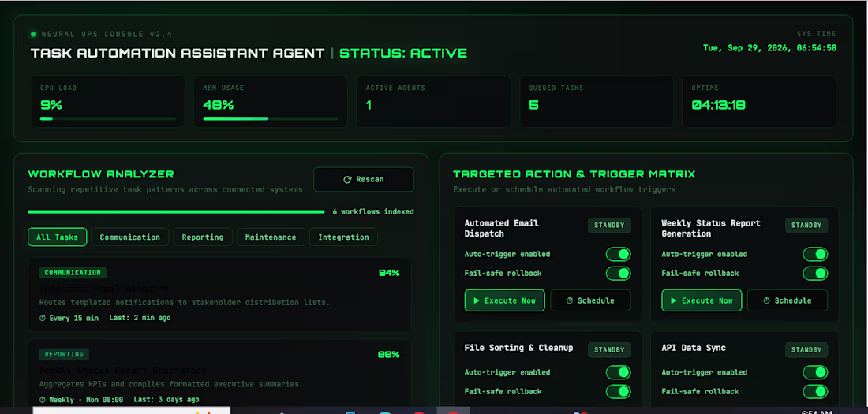Screen dimensions: 868x414
Task: Open Schedule for Weekly Status Report Generation
Action: (x=788, y=300)
